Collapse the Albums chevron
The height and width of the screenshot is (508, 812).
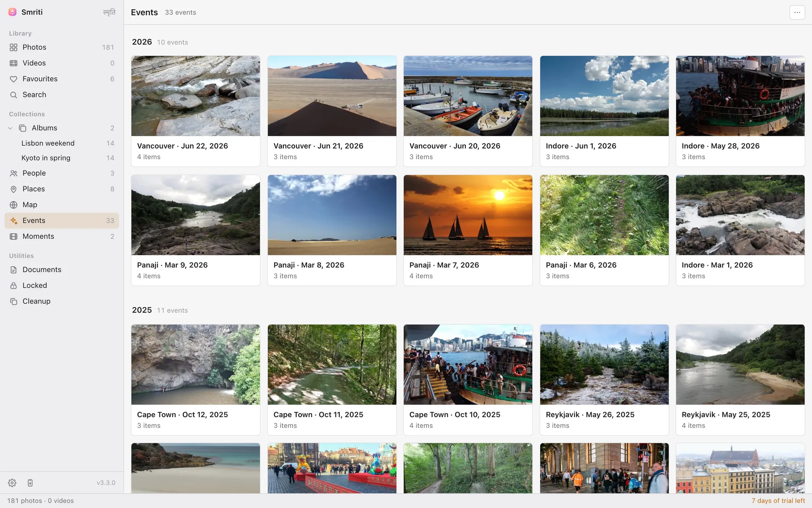(x=10, y=128)
